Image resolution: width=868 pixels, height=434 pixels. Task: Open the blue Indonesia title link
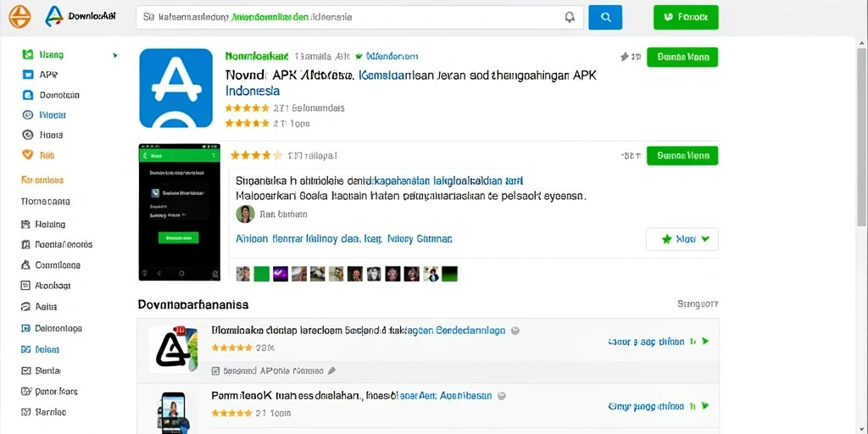tap(253, 91)
